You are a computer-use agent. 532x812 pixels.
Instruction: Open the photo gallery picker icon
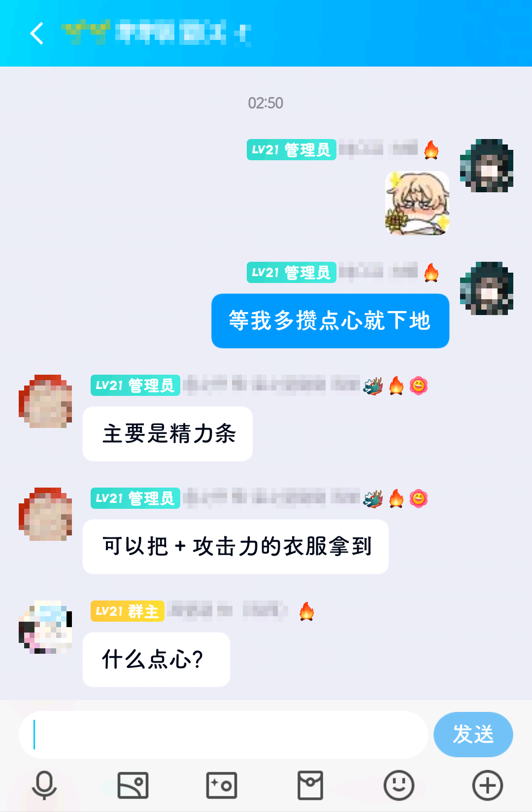pyautogui.click(x=133, y=785)
